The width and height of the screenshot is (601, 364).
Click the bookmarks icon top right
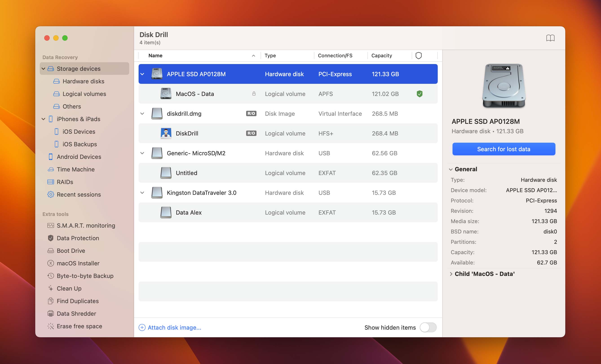[550, 38]
